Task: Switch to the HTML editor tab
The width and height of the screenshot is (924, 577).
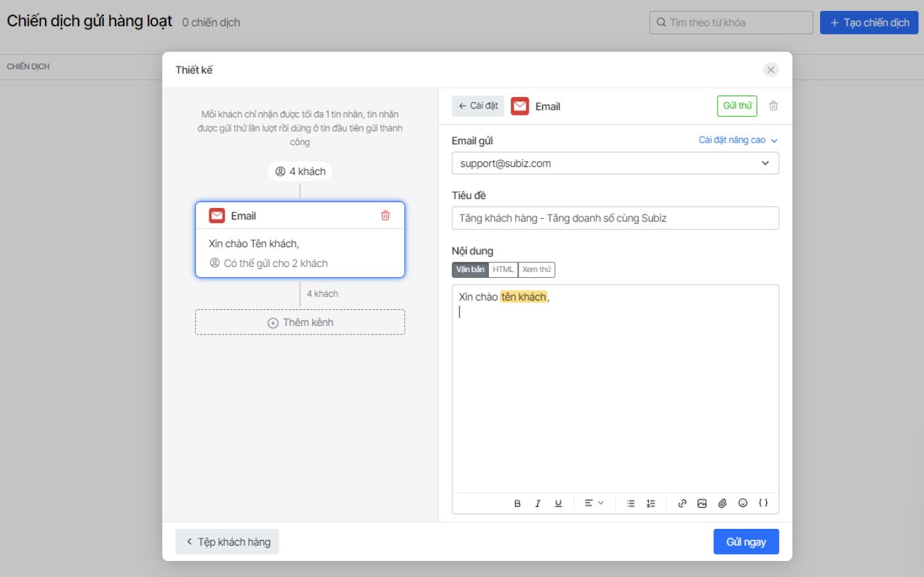Action: [503, 270]
